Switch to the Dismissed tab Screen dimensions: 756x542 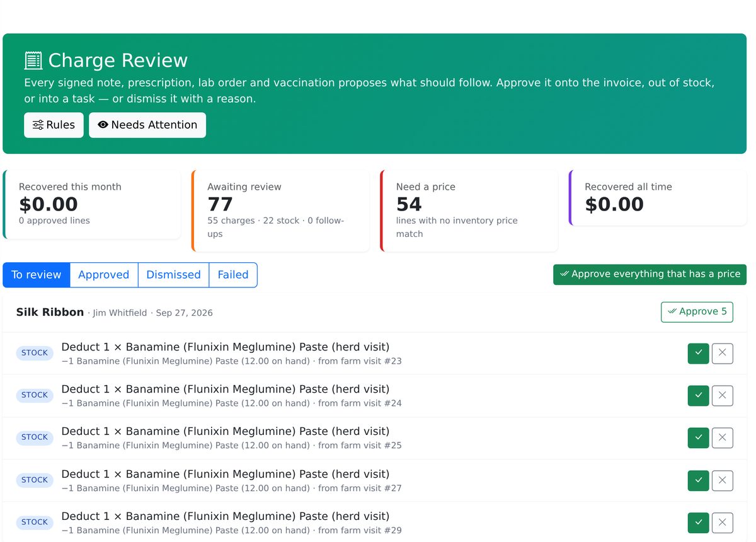pyautogui.click(x=173, y=275)
